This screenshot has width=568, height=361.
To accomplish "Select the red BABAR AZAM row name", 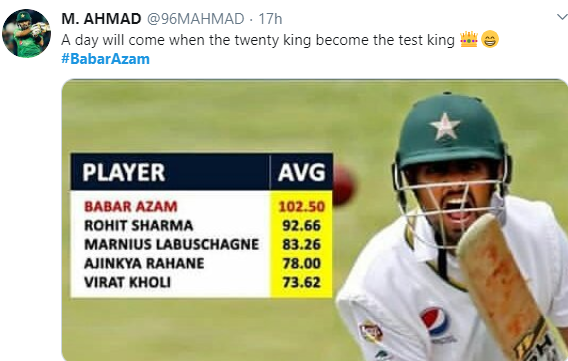I will click(131, 206).
